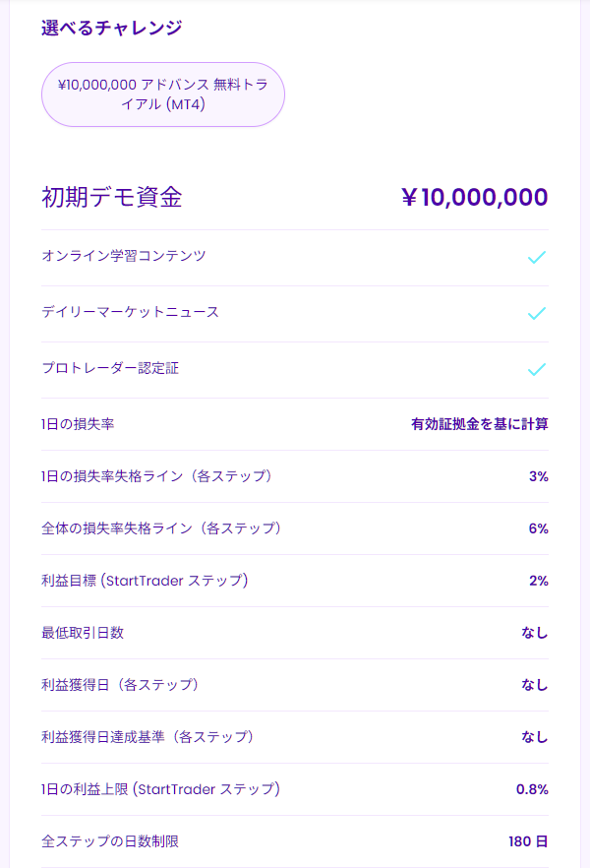Click the 1日の損失率失格ライン row label
590x868 pixels.
[x=156, y=476]
